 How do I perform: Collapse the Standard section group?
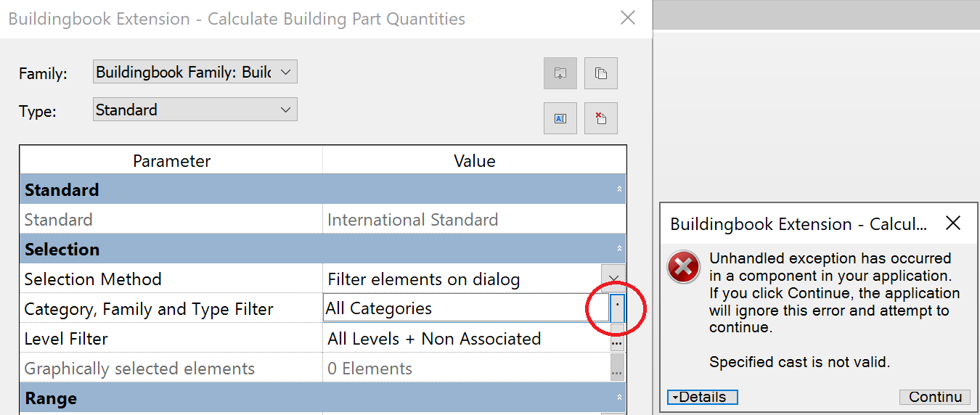pos(619,189)
